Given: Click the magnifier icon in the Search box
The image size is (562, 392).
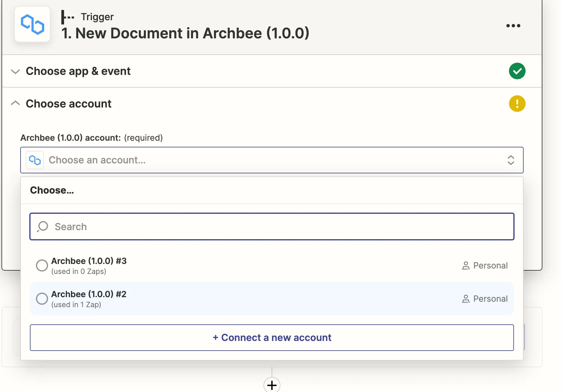Looking at the screenshot, I should click(43, 227).
